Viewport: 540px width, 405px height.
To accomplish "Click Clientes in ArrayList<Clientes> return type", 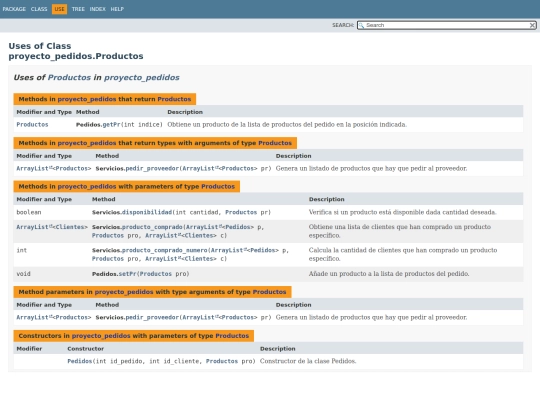I will pos(71,227).
